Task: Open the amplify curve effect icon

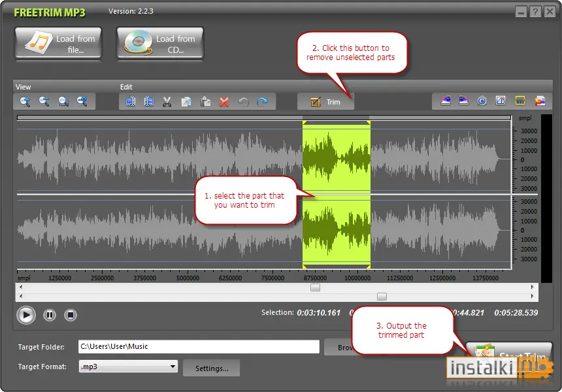Action: click(x=501, y=101)
